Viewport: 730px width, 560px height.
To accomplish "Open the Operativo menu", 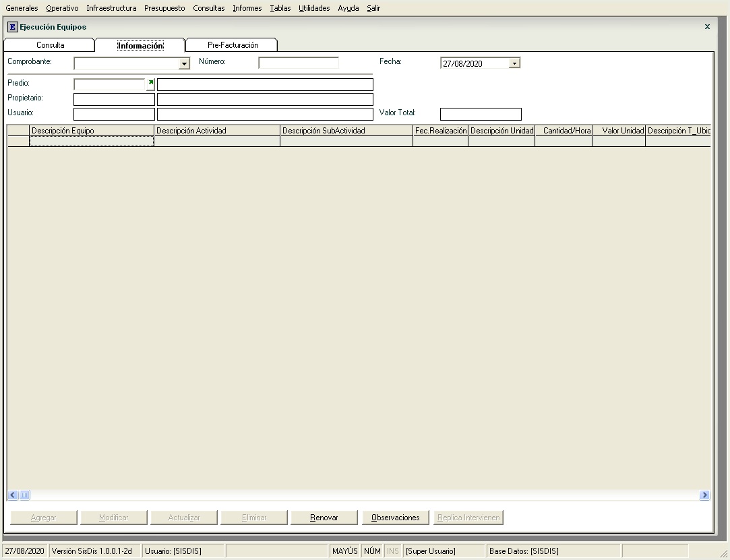I will pyautogui.click(x=62, y=8).
